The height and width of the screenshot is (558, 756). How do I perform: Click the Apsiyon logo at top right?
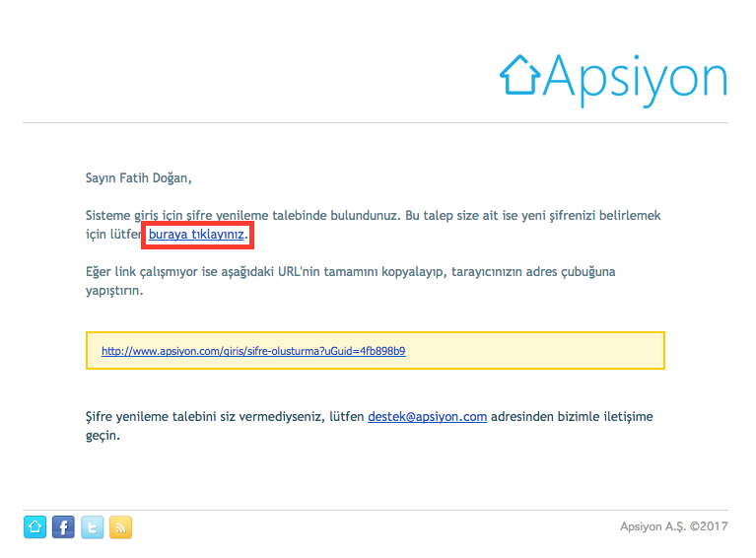pyautogui.click(x=613, y=80)
